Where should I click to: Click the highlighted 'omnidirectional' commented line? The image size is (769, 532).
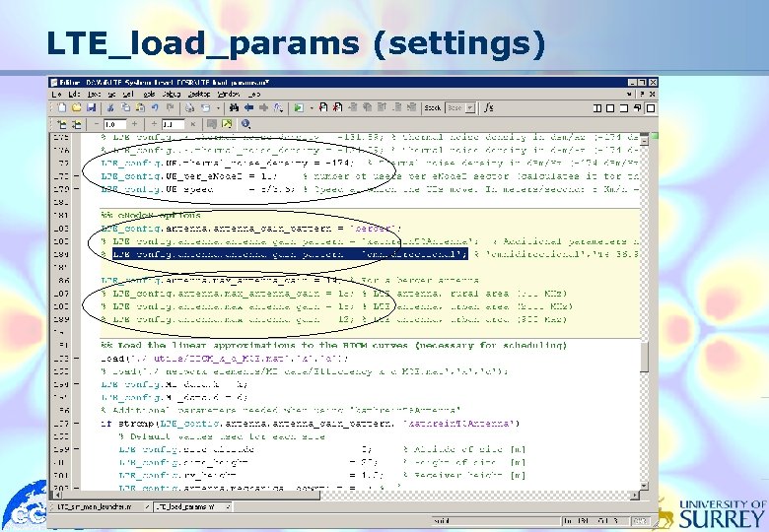pyautogui.click(x=290, y=254)
